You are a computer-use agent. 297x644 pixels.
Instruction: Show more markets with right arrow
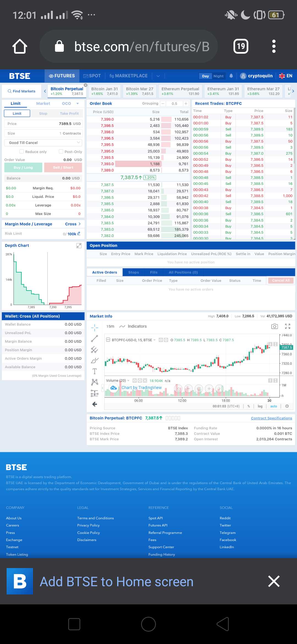tap(293, 91)
